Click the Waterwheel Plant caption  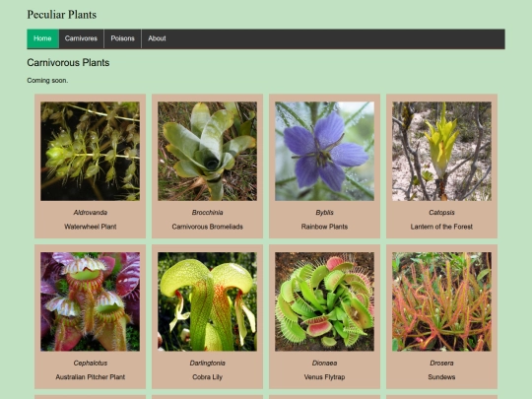click(91, 227)
